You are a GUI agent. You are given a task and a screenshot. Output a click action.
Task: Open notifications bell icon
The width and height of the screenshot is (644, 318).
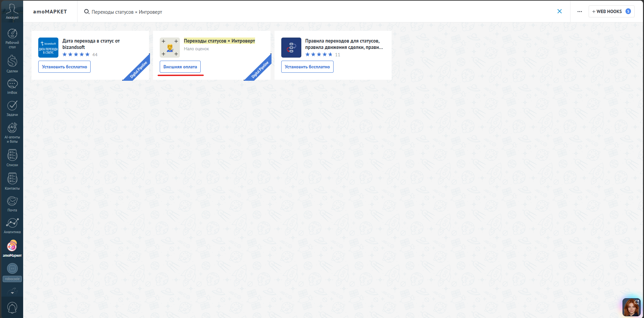tap(12, 308)
